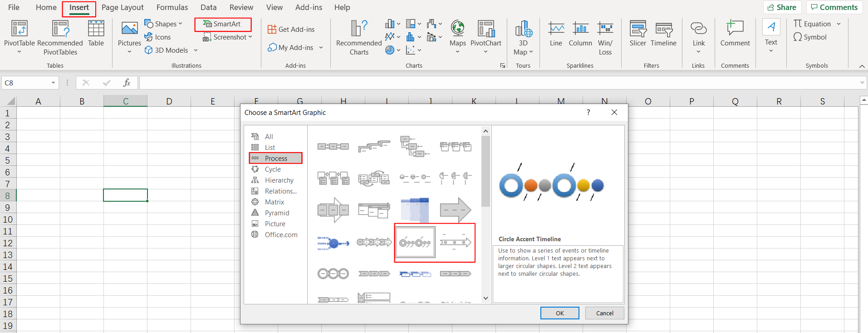868x333 pixels.
Task: Insert a Timeline filter
Action: tap(663, 34)
